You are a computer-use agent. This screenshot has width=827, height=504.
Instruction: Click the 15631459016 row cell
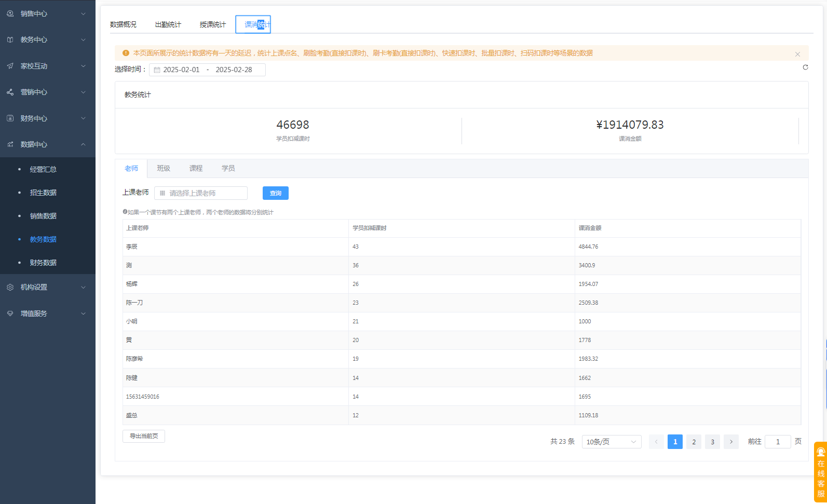tap(143, 397)
